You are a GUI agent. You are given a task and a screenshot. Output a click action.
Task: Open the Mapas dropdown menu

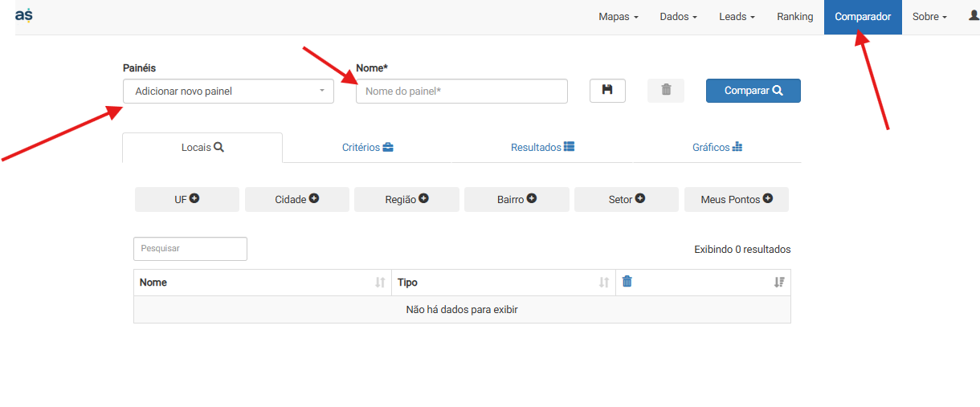click(x=619, y=17)
